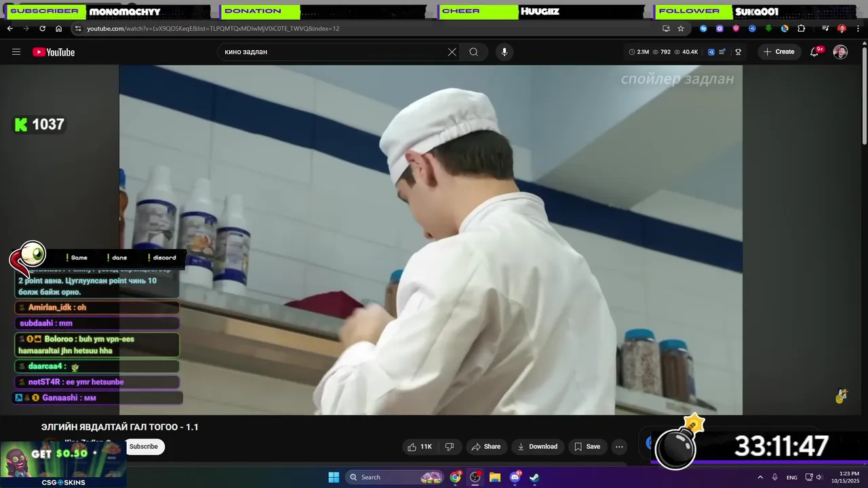Open Discord from the taskbar

(x=515, y=477)
